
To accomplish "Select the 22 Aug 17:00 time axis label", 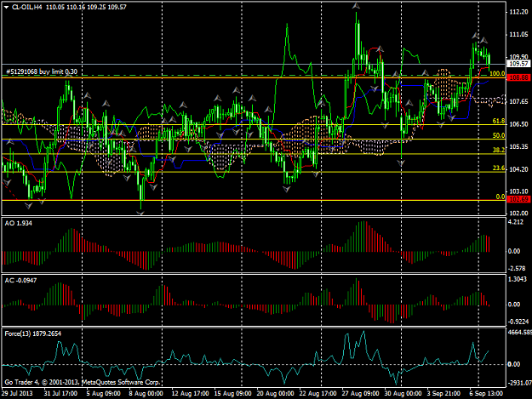I will [x=317, y=393].
